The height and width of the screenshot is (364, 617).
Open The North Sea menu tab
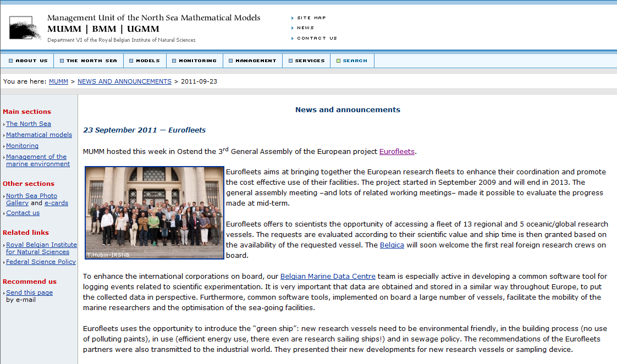coord(88,61)
